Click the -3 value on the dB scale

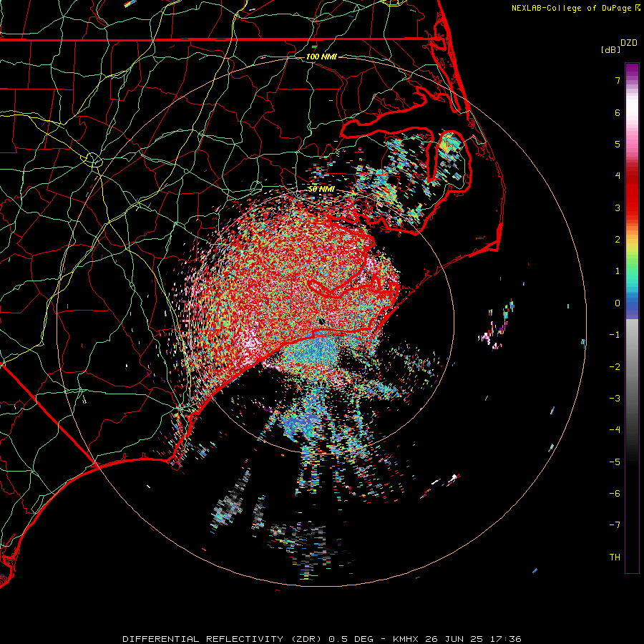pyautogui.click(x=615, y=399)
